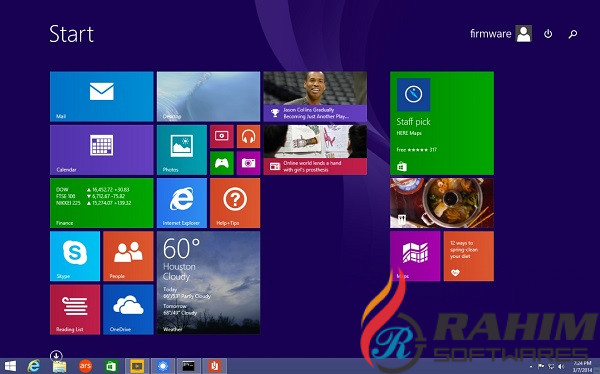Open the People tile
Screen dimensions: 600x374
pyautogui.click(x=128, y=256)
